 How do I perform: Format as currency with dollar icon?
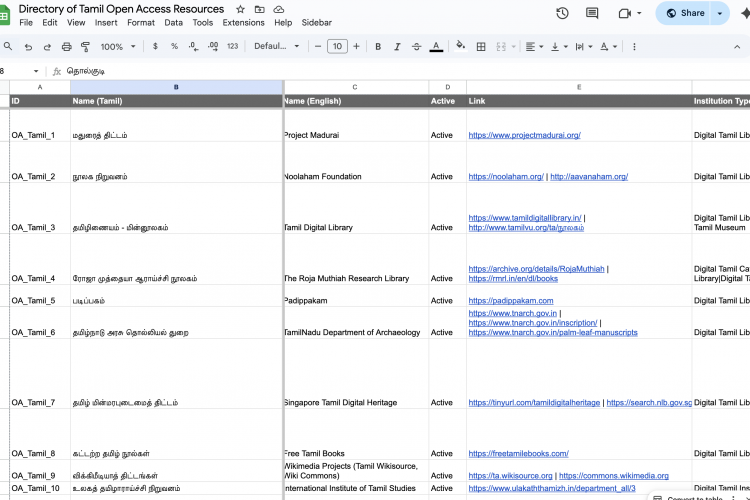155,46
